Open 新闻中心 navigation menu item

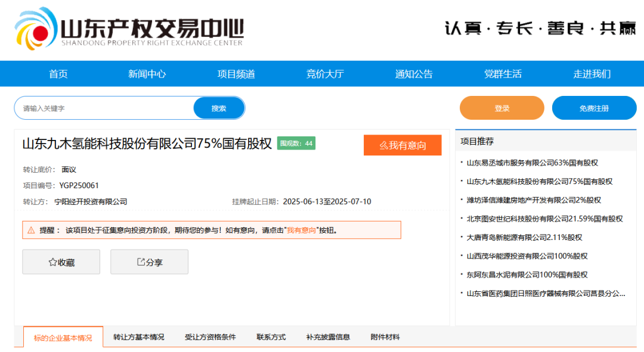(x=147, y=74)
